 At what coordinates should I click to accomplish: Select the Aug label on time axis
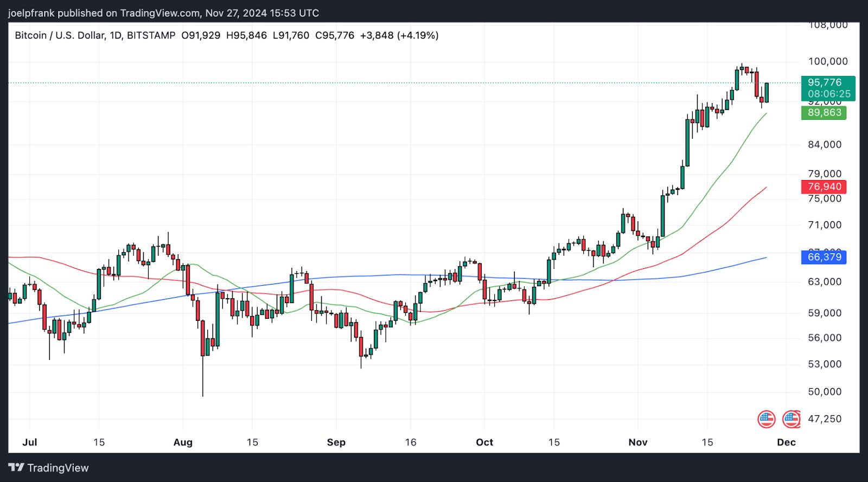tap(183, 442)
